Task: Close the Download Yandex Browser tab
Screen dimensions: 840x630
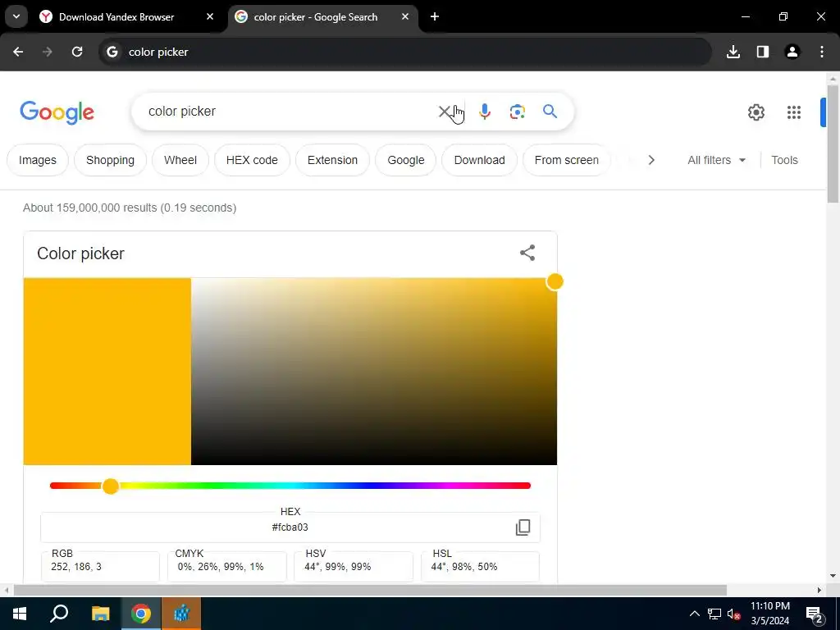Action: point(210,16)
